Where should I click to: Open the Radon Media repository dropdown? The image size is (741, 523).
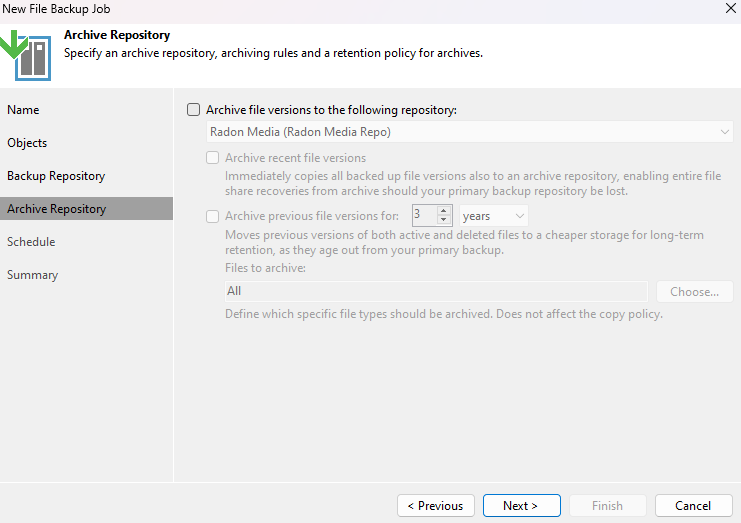[469, 132]
